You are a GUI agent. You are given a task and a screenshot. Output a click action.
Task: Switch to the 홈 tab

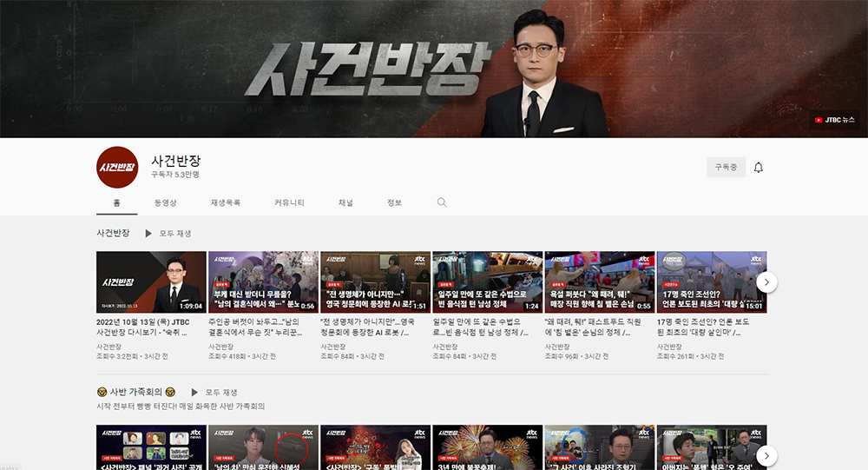(117, 202)
